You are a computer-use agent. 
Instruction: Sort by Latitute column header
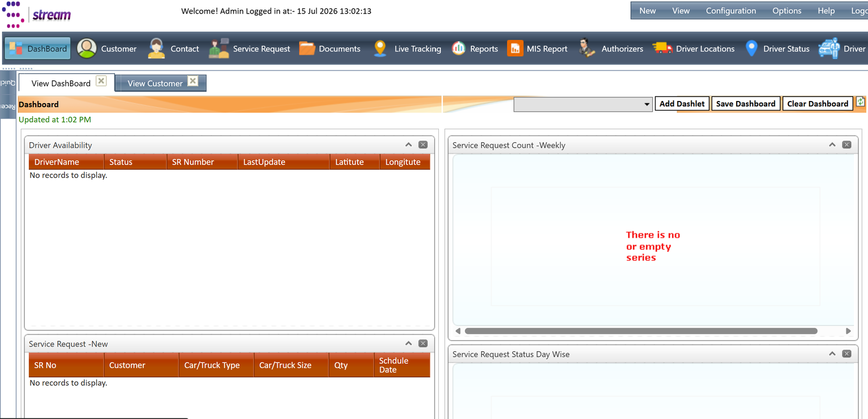(x=355, y=162)
